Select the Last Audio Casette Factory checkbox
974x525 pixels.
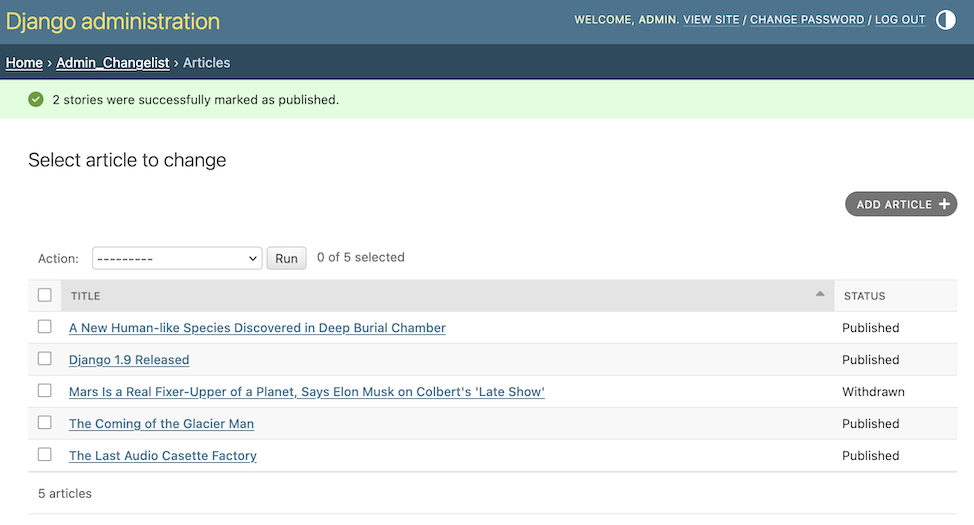(x=44, y=455)
